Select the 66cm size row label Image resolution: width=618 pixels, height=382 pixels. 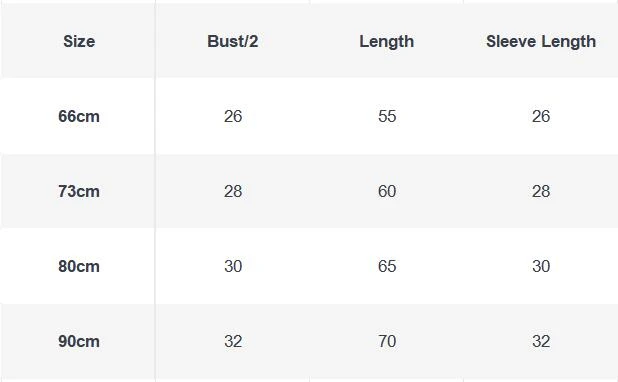[x=79, y=116]
